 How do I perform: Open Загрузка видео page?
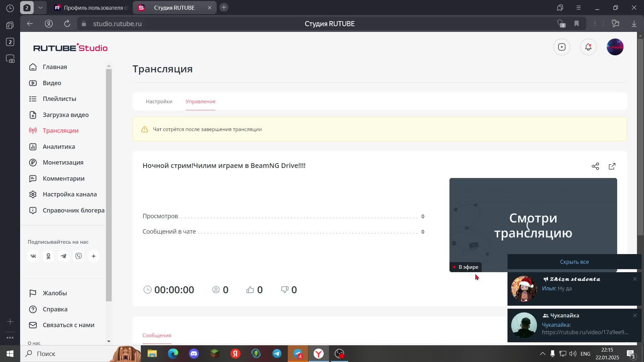click(x=65, y=115)
